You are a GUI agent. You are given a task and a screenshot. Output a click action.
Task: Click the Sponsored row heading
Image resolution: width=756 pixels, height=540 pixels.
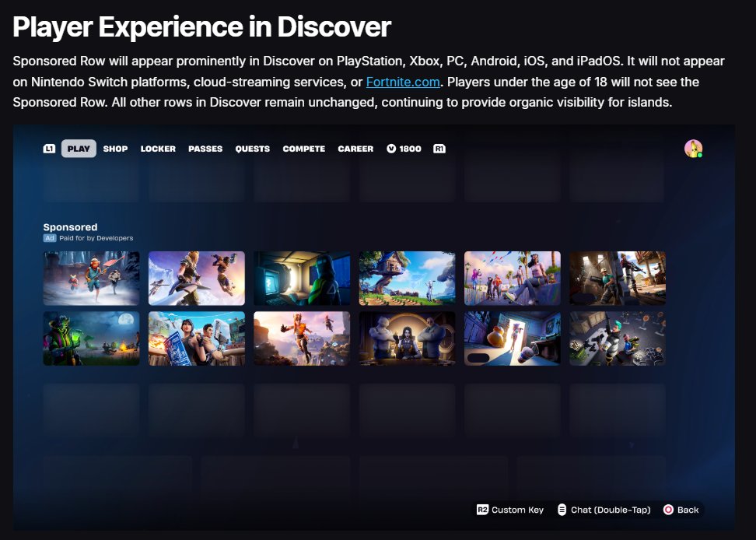coord(71,227)
